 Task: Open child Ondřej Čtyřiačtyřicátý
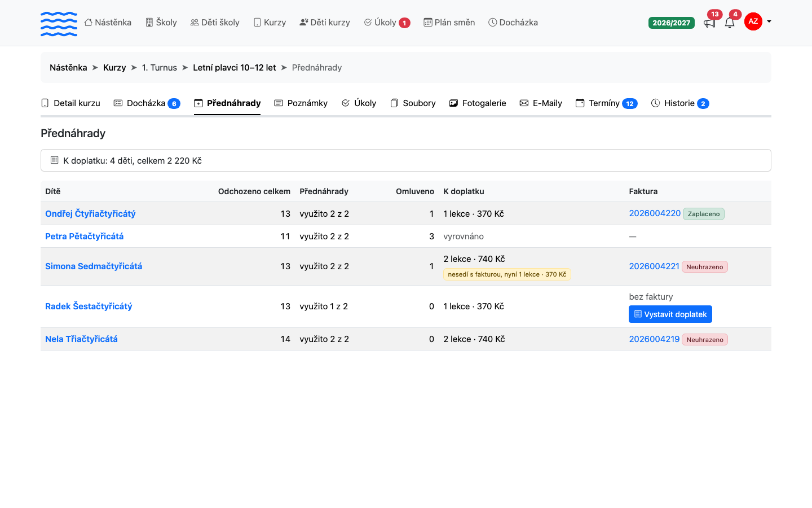click(90, 214)
